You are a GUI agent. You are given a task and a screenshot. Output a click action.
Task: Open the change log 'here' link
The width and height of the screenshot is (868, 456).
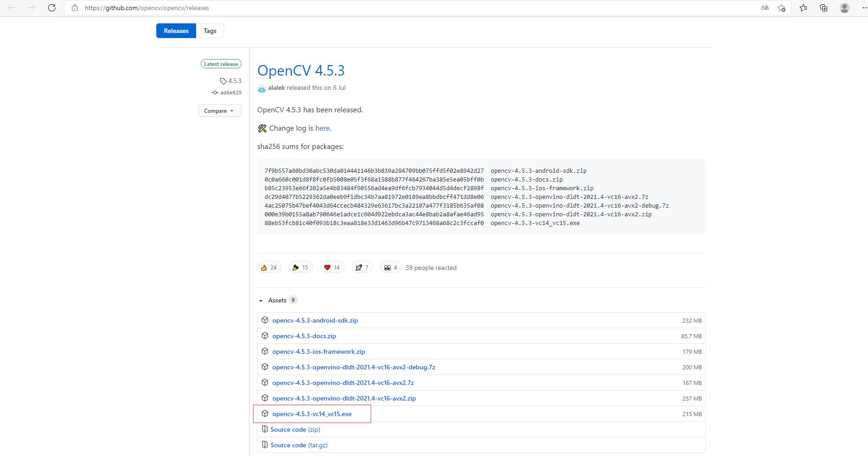(322, 128)
